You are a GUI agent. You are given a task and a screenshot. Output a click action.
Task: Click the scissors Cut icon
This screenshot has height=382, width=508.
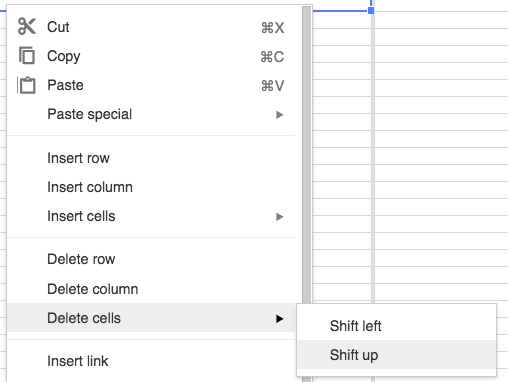click(x=27, y=26)
